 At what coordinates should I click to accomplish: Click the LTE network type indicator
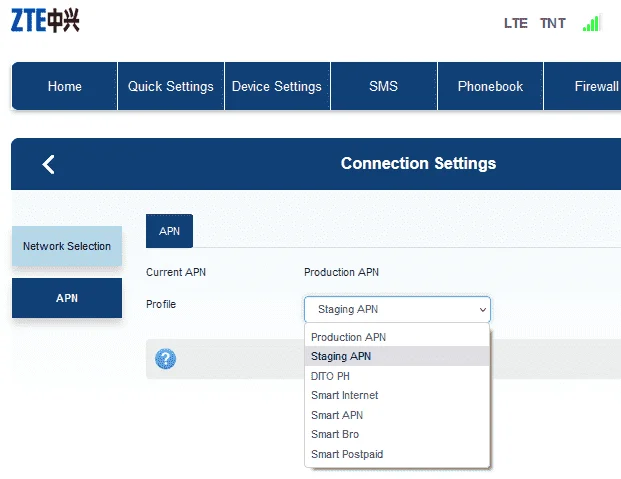516,23
